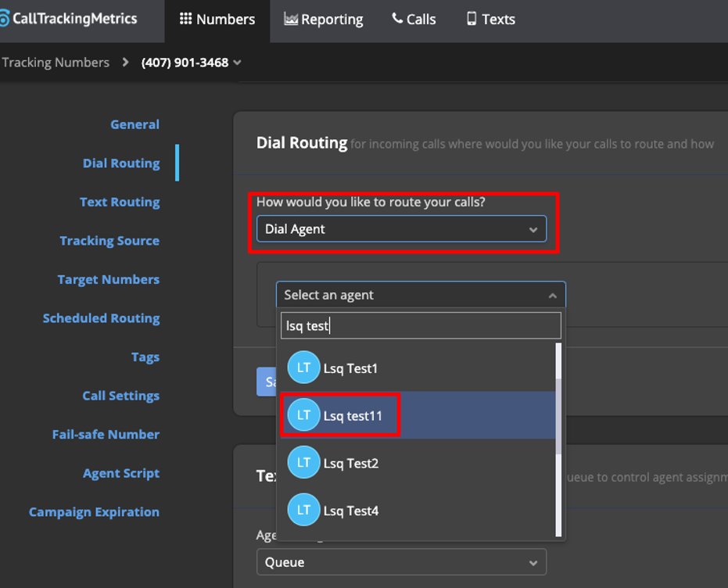728x588 pixels.
Task: Open the Scheduled Routing section
Action: pos(101,318)
